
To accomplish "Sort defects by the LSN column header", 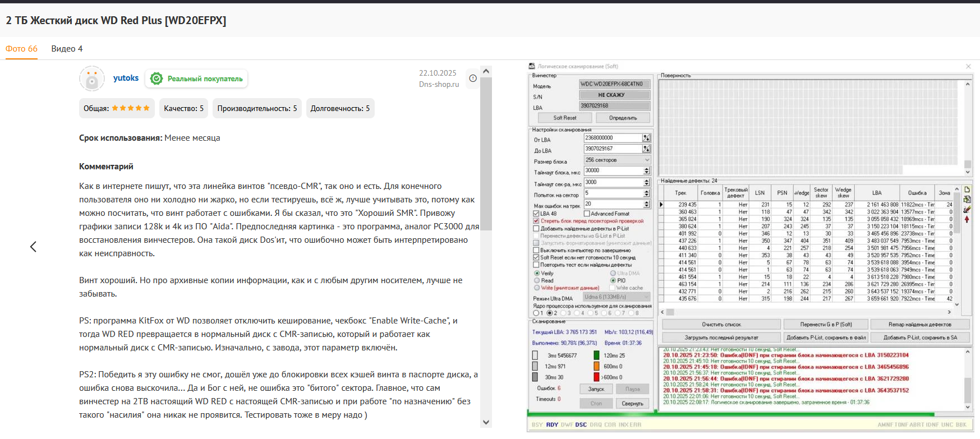I will (760, 193).
